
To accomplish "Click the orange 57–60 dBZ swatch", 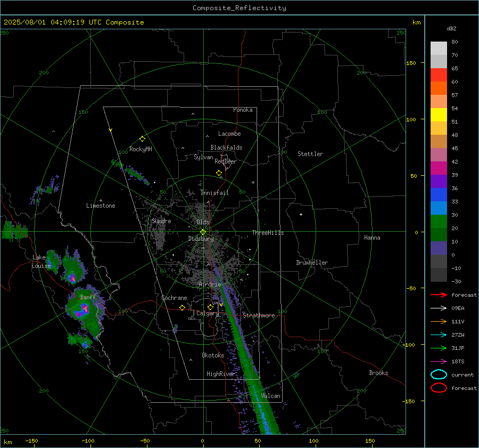I will coord(439,88).
